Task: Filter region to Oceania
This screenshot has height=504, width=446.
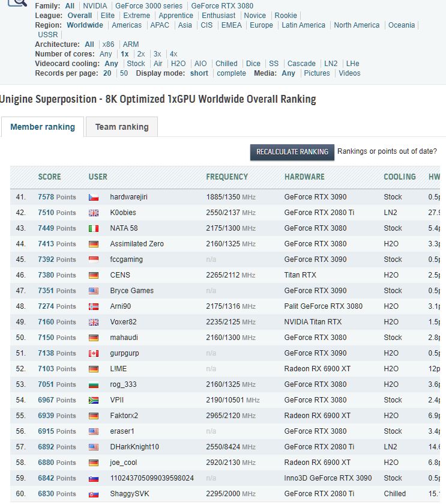Action: click(x=402, y=25)
